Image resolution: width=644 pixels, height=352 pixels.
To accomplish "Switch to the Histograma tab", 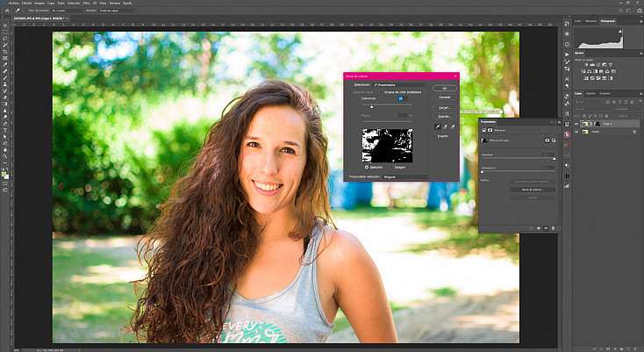I will pos(607,21).
